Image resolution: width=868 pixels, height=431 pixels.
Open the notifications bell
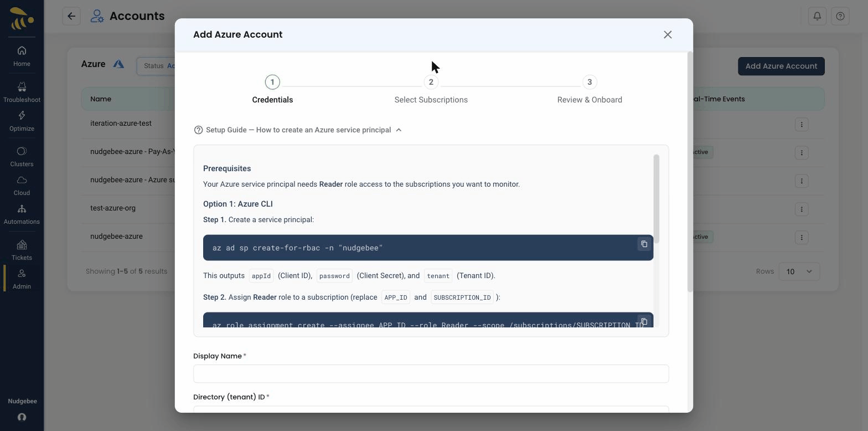point(817,16)
